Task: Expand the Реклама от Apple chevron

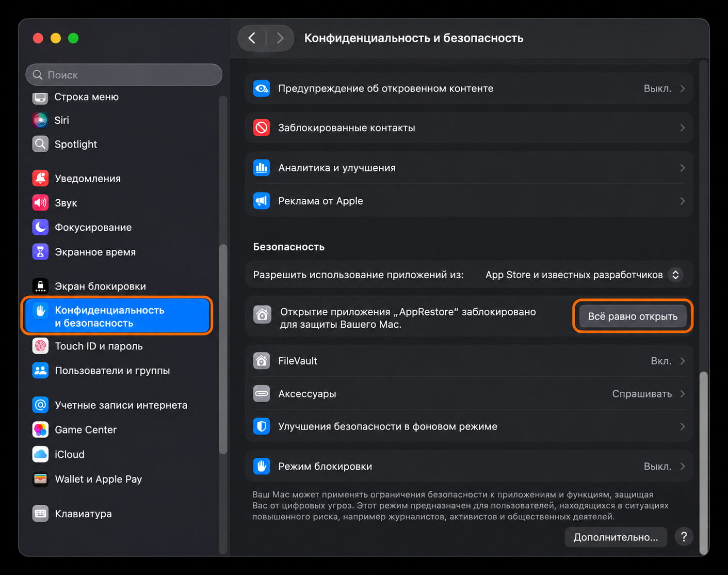Action: pos(682,201)
